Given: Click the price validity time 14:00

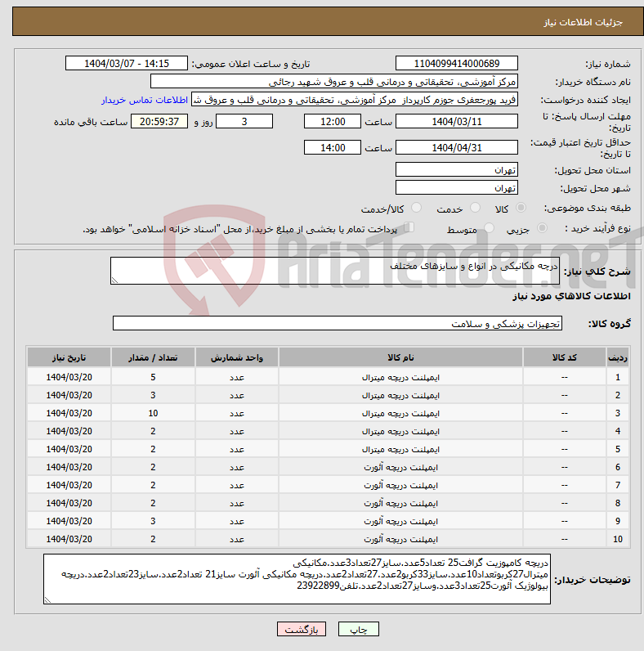Looking at the screenshot, I should click(x=333, y=148).
